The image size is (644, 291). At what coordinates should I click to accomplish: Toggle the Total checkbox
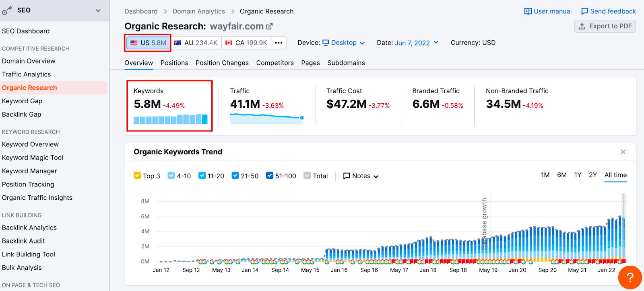pyautogui.click(x=307, y=176)
